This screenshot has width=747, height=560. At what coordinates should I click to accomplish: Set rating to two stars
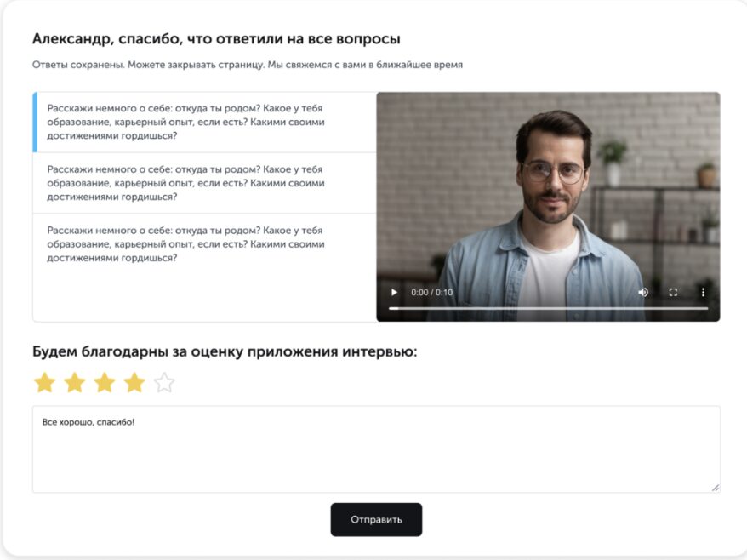pyautogui.click(x=75, y=383)
